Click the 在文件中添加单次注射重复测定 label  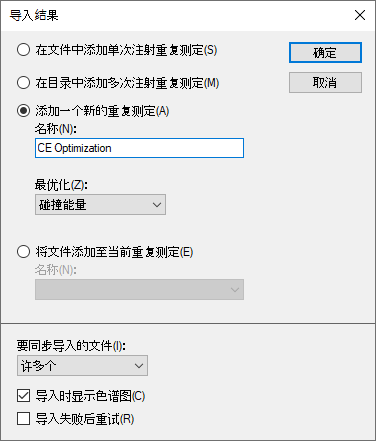point(126,50)
